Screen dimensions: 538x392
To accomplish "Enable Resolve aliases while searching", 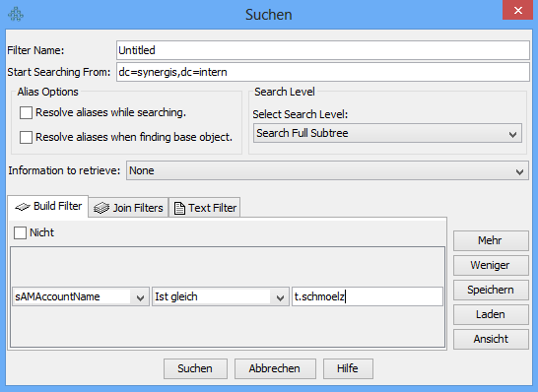I will coord(26,112).
